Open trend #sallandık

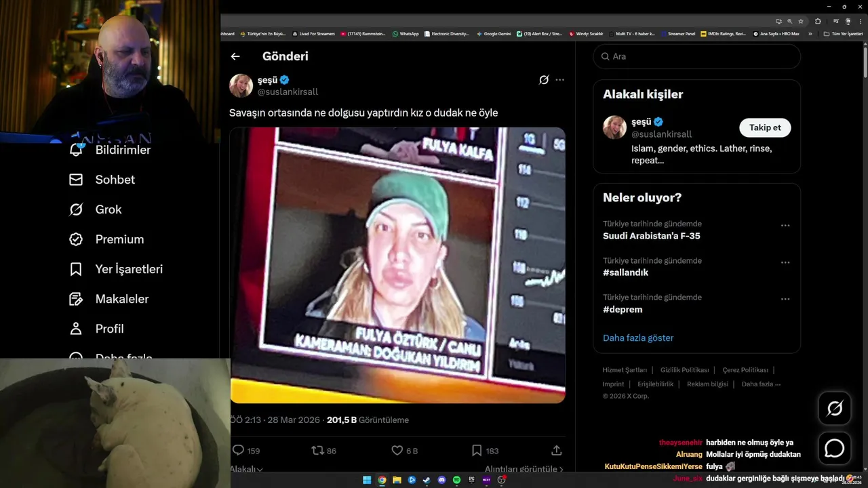pos(625,272)
